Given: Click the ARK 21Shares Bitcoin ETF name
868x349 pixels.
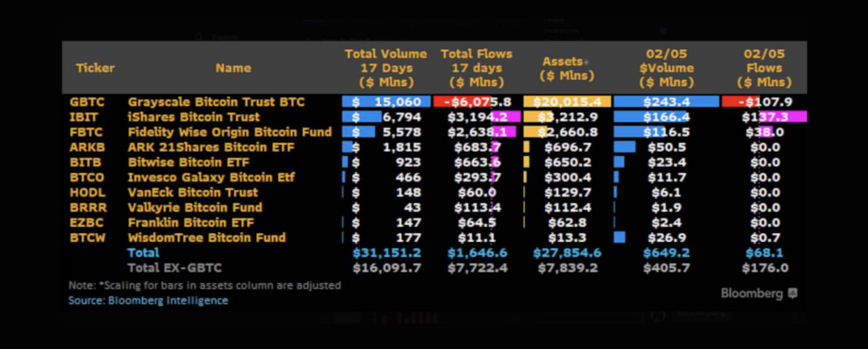Looking at the screenshot, I should pos(202,147).
